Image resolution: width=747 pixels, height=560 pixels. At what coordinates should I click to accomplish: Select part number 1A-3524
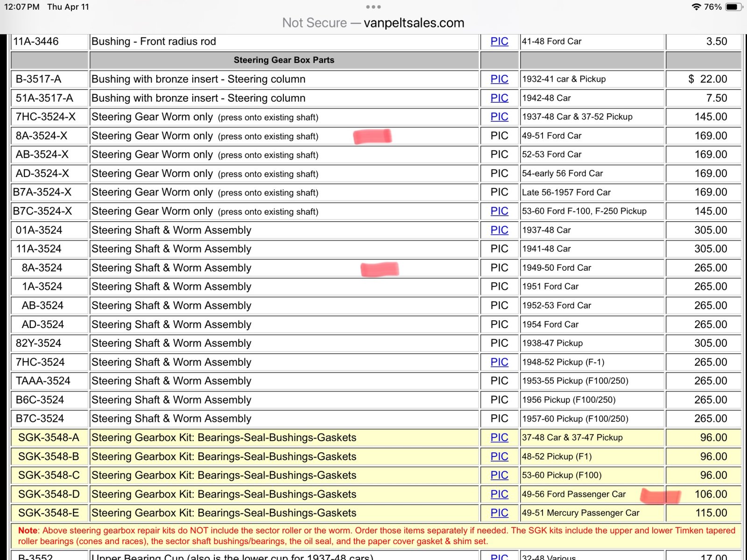click(42, 287)
